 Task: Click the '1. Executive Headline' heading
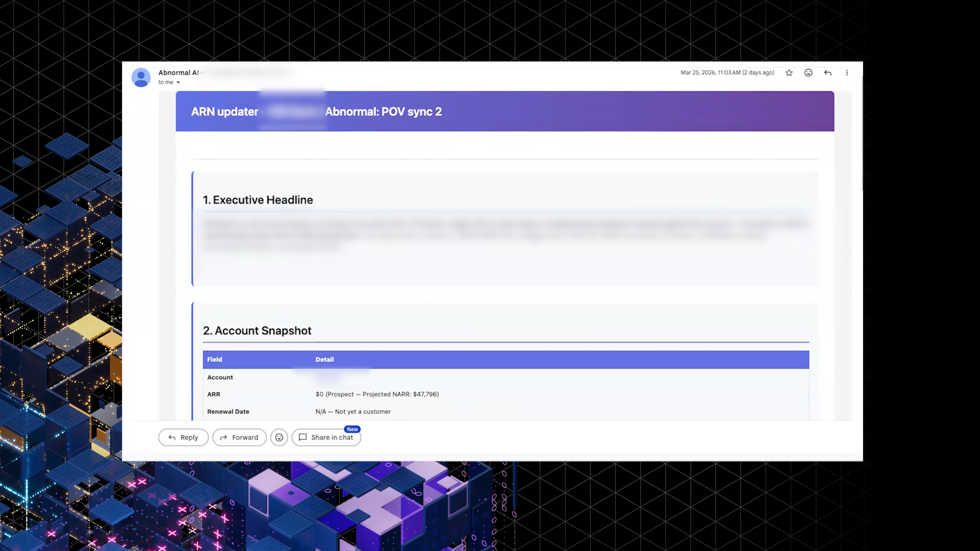(258, 200)
